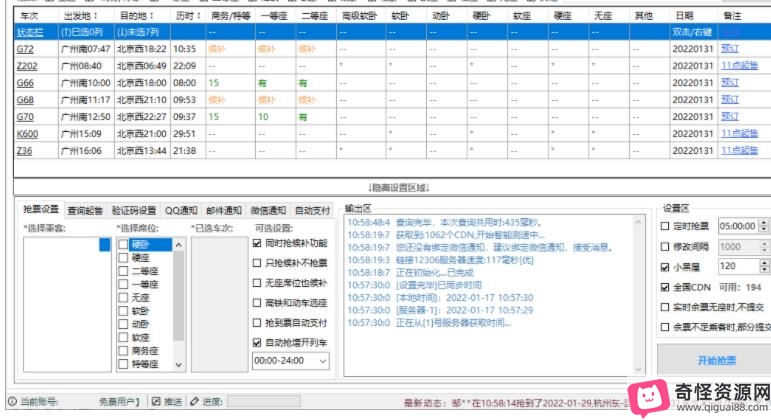The width and height of the screenshot is (771, 420).
Task: Click 预订 link for train G70
Action: click(x=730, y=117)
